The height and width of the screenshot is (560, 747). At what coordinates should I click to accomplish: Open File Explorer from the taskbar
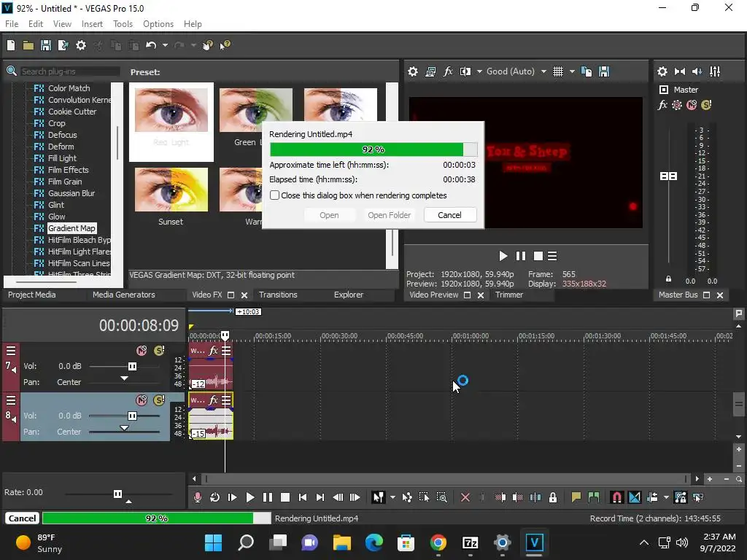coord(341,542)
